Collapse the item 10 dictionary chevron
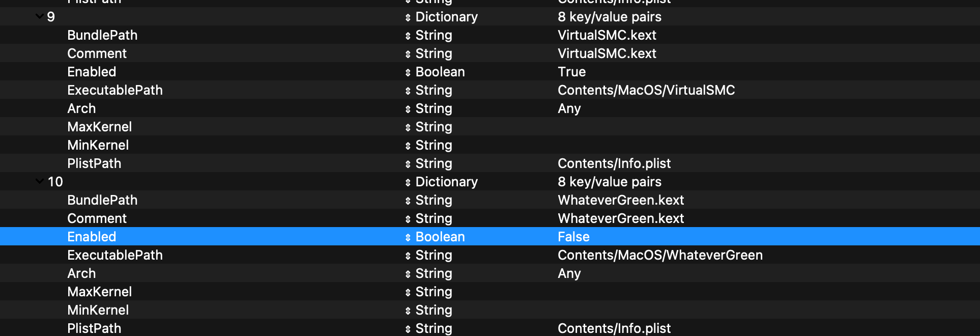The width and height of the screenshot is (980, 336). point(39,182)
